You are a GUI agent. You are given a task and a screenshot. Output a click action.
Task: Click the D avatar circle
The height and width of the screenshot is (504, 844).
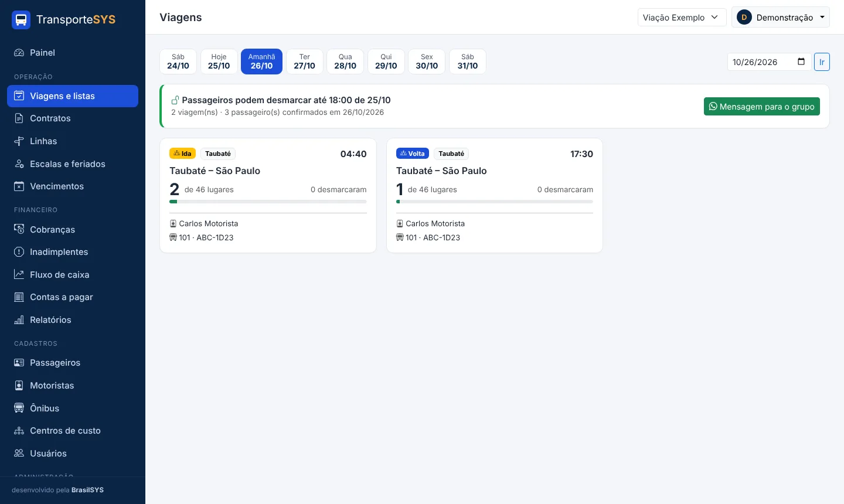click(x=744, y=17)
